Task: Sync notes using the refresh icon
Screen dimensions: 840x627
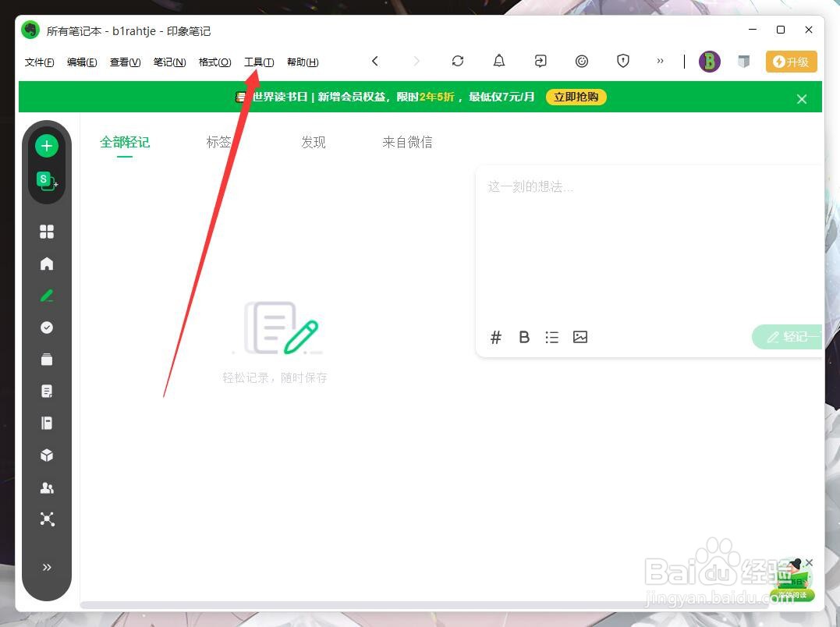Action: pyautogui.click(x=458, y=61)
